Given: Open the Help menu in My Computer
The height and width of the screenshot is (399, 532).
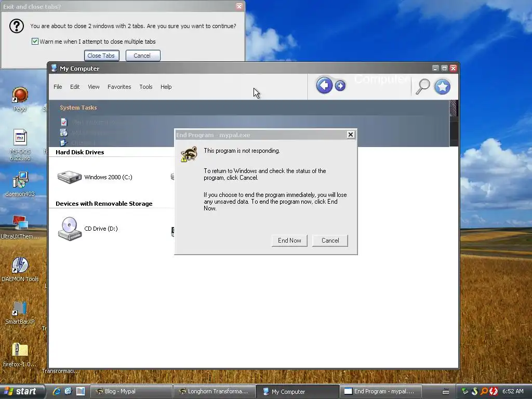Looking at the screenshot, I should click(166, 87).
